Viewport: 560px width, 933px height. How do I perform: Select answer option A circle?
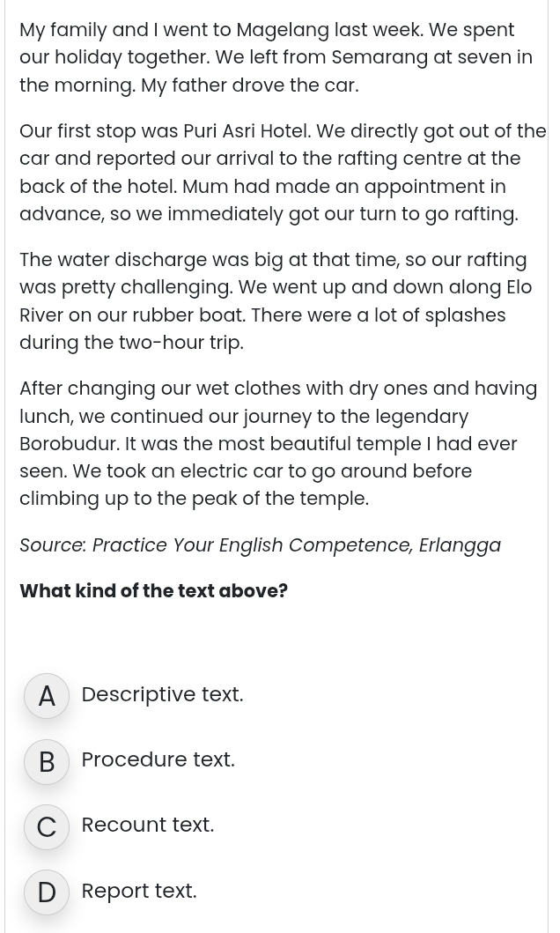(x=47, y=696)
